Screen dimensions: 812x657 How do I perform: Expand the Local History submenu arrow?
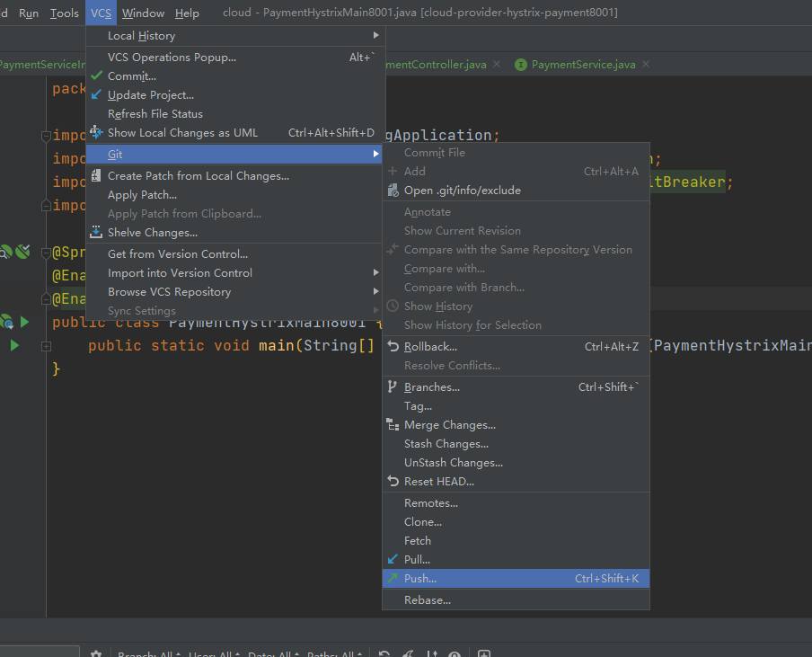point(376,35)
